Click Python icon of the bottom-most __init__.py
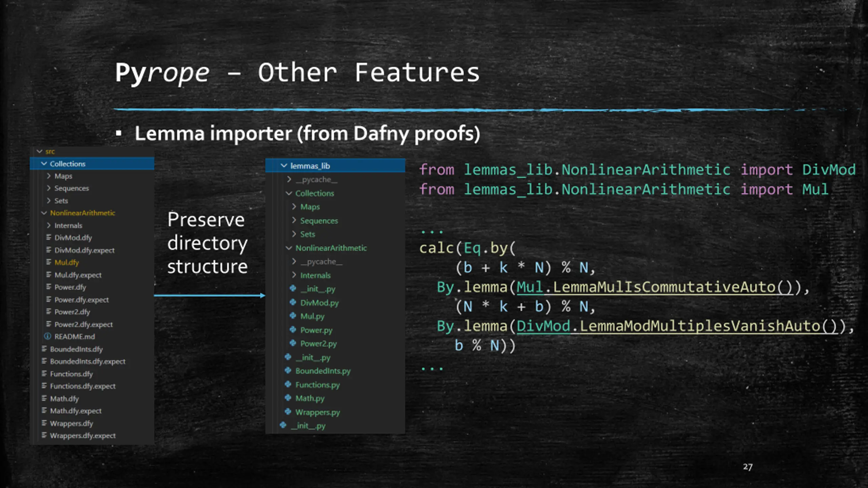The width and height of the screenshot is (868, 488). (283, 425)
